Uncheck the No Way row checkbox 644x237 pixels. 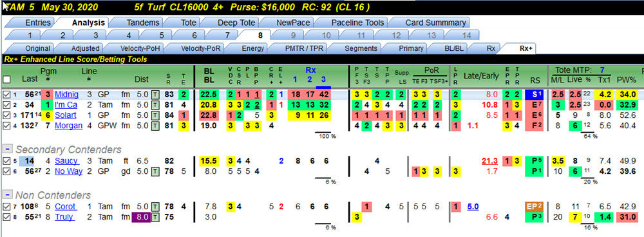pos(6,171)
